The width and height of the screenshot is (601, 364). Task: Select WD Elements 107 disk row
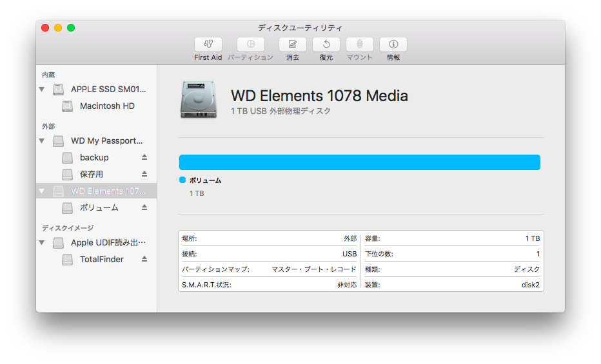(97, 191)
